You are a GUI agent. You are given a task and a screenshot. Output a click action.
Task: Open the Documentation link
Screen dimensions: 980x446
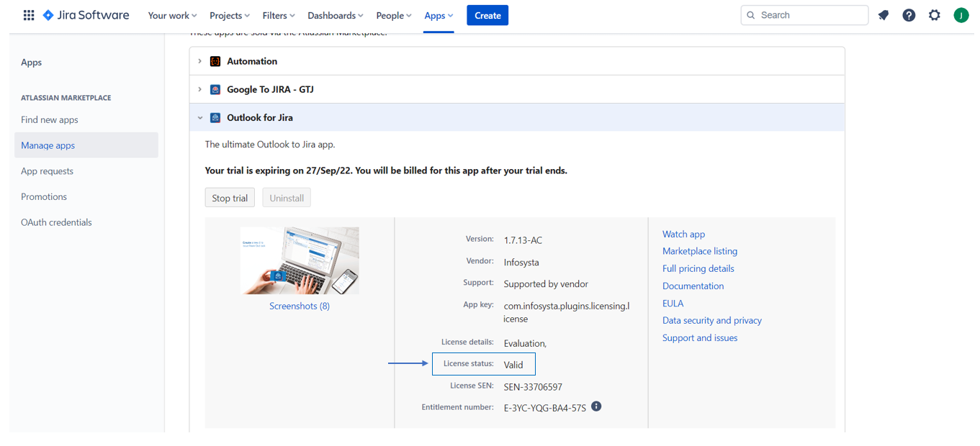693,286
